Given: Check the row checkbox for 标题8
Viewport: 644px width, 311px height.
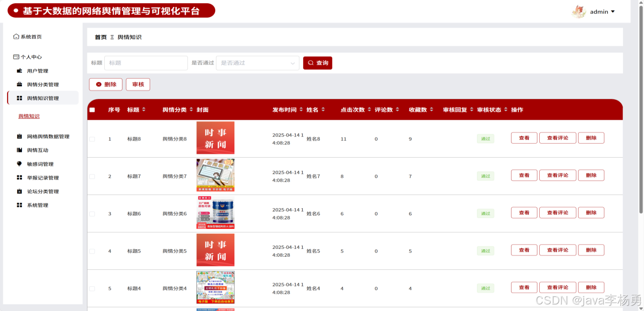Looking at the screenshot, I should pos(92,139).
